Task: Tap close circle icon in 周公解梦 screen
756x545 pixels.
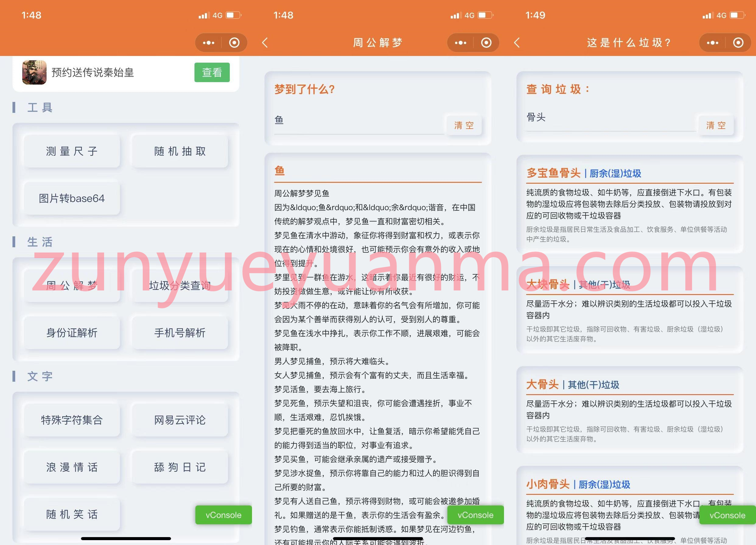Action: tap(486, 43)
